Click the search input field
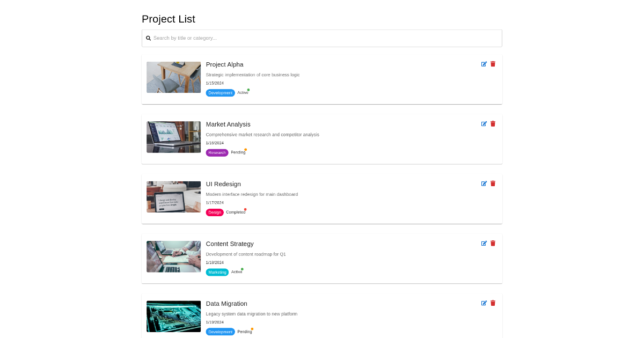 pyautogui.click(x=322, y=38)
